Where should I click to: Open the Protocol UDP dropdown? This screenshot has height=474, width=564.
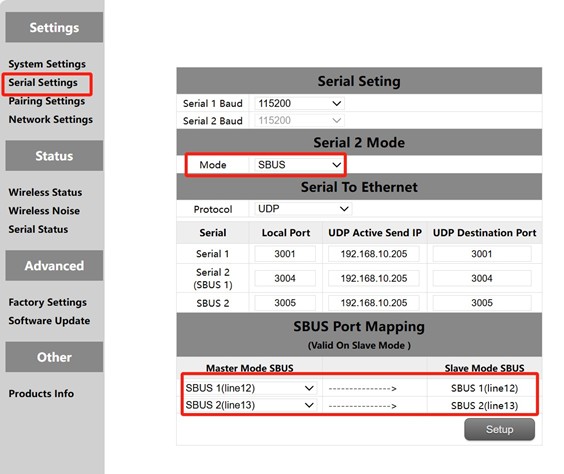(303, 209)
